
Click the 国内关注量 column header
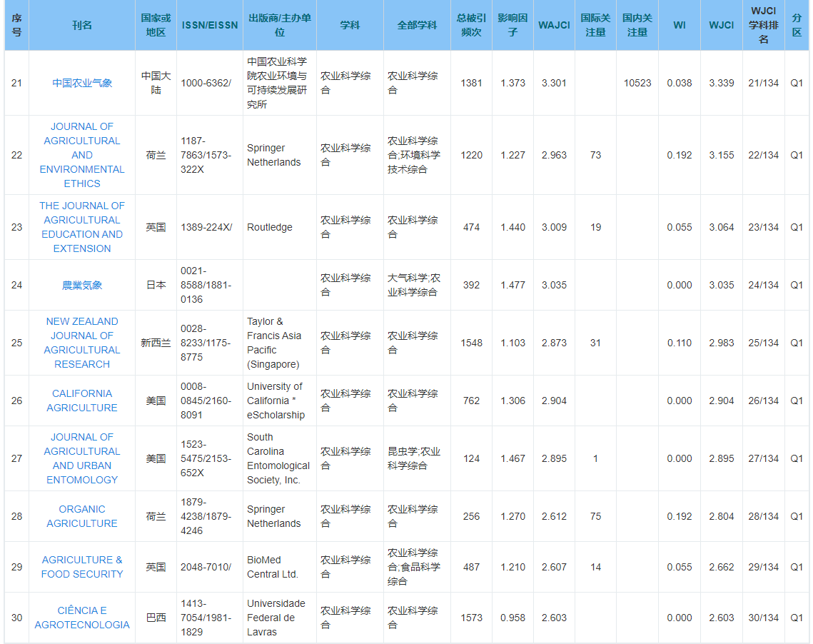click(637, 25)
